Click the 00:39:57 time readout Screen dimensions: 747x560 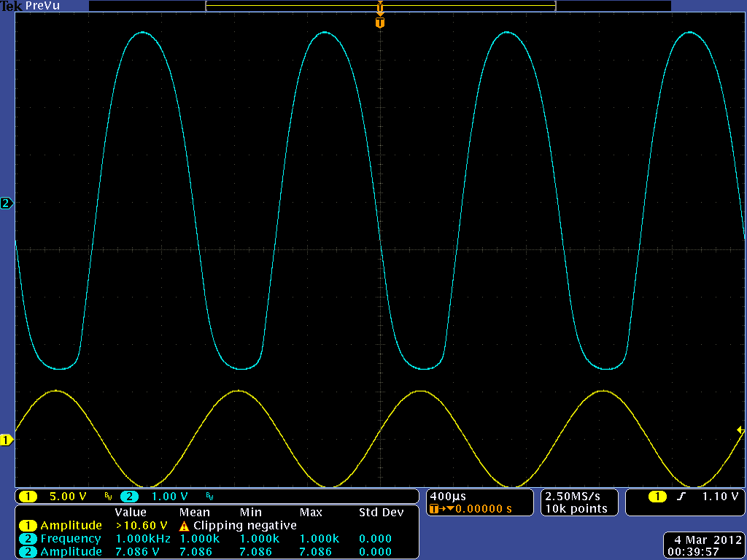(x=693, y=552)
